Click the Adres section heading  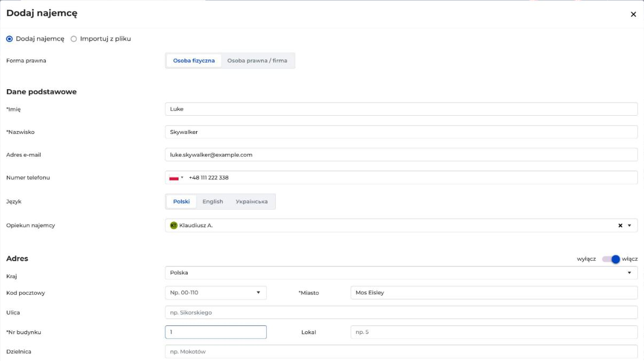pos(17,259)
